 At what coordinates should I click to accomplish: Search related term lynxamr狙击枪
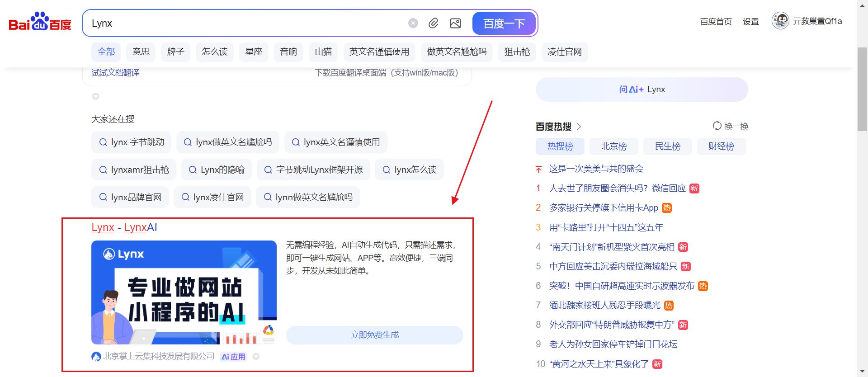coord(134,170)
